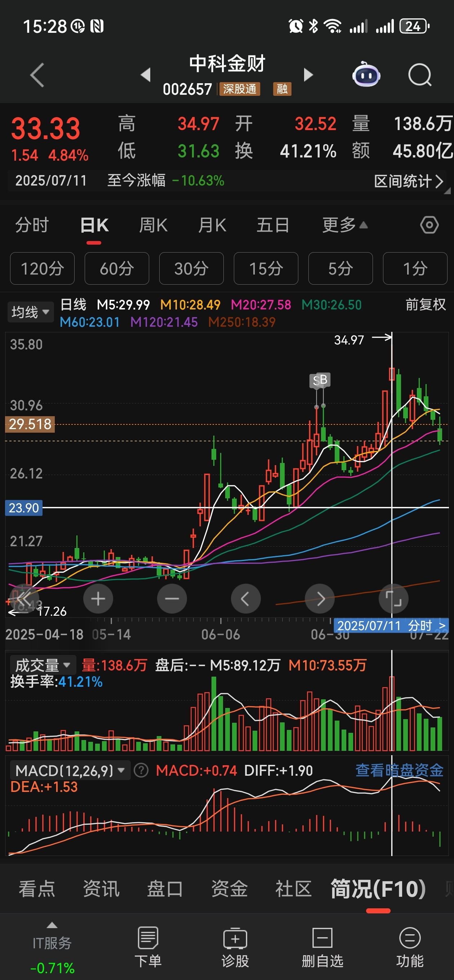Expand the IT服务 sector panel
Viewport: 454px width, 980px height.
tap(52, 948)
